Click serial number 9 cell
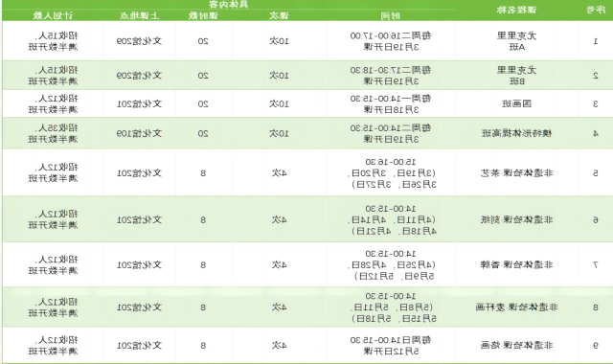Screen dimensions: 613x364 (x=596, y=345)
